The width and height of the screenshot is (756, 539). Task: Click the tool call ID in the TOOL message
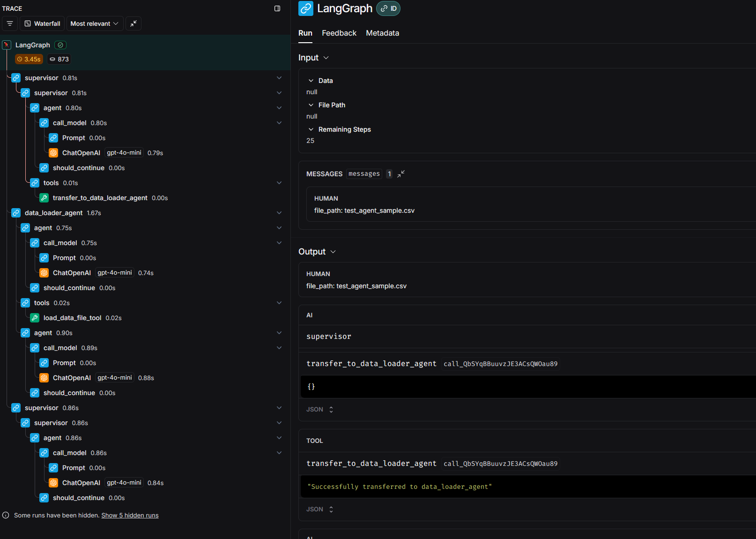[500, 464]
